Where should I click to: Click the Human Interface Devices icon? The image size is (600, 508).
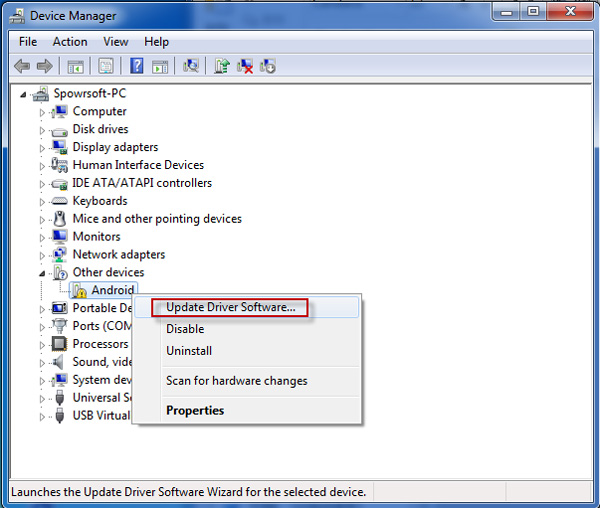pyautogui.click(x=59, y=165)
